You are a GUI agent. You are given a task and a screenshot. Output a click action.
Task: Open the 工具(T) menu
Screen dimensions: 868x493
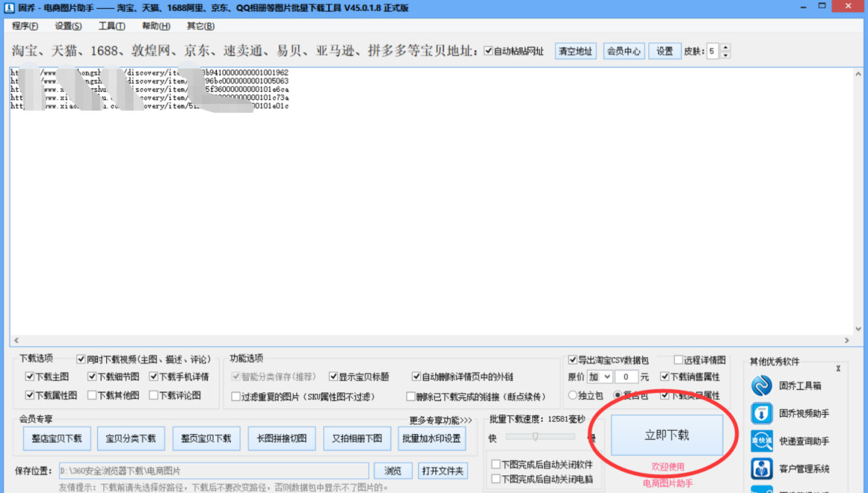112,26
